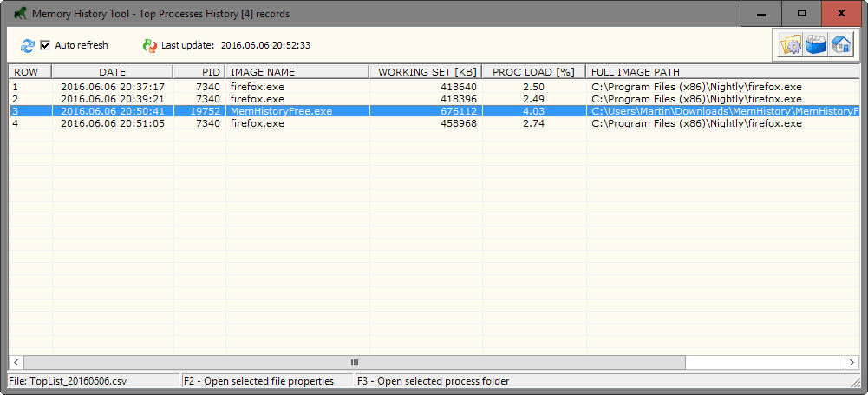This screenshot has width=868, height=395.
Task: Click PID 19752 cell
Action: (x=205, y=111)
